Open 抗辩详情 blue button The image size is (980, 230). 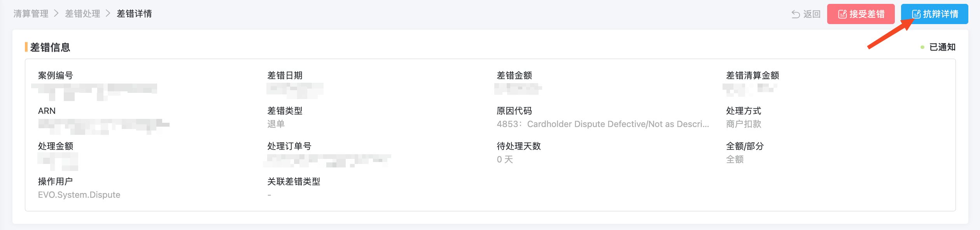pos(934,14)
